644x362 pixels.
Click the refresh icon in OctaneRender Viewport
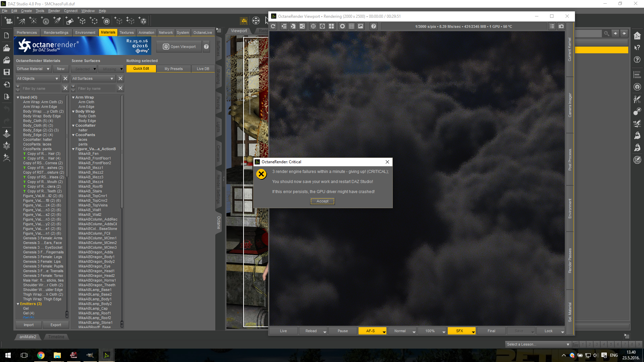[x=273, y=26]
